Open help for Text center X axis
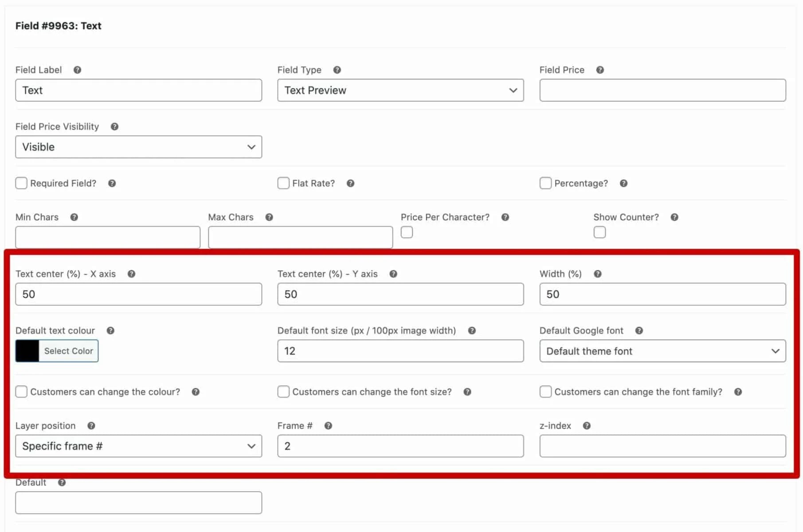Image resolution: width=803 pixels, height=532 pixels. pyautogui.click(x=132, y=274)
